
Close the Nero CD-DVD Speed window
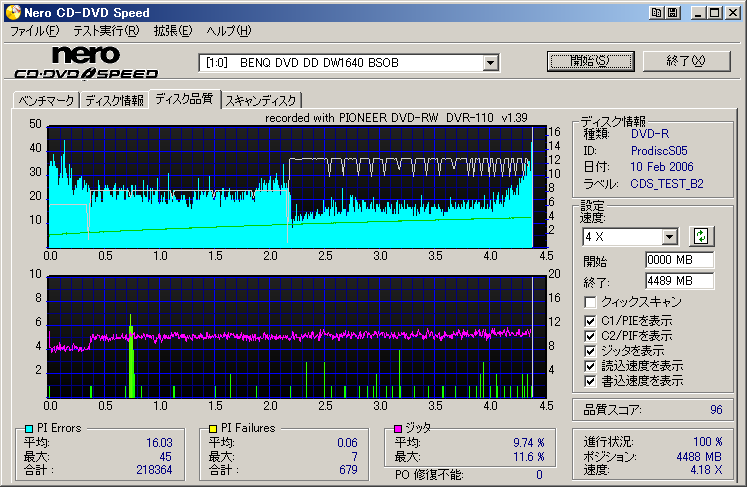[x=732, y=13]
